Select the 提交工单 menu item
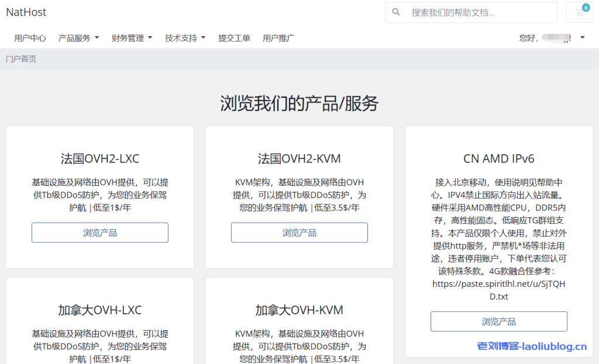The height and width of the screenshot is (364, 599). [234, 37]
